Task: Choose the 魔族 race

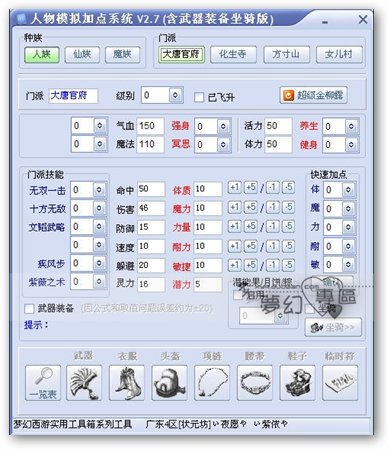Action: [x=122, y=55]
